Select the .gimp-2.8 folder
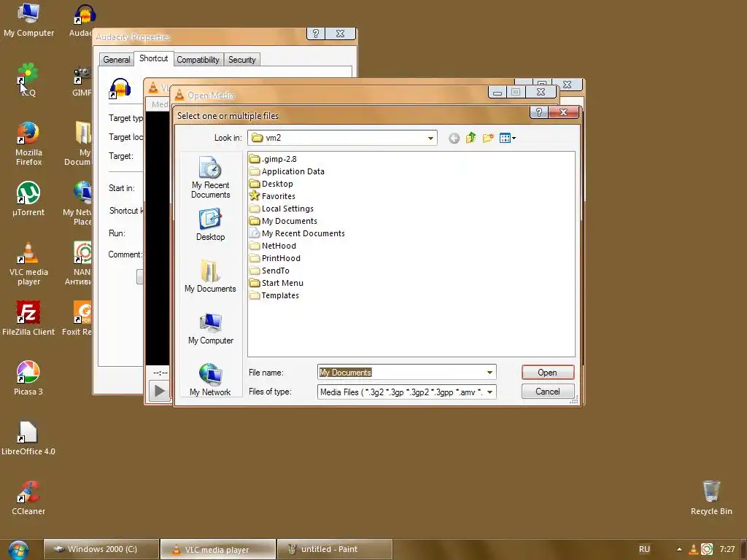Viewport: 747px width, 560px height. [273, 159]
